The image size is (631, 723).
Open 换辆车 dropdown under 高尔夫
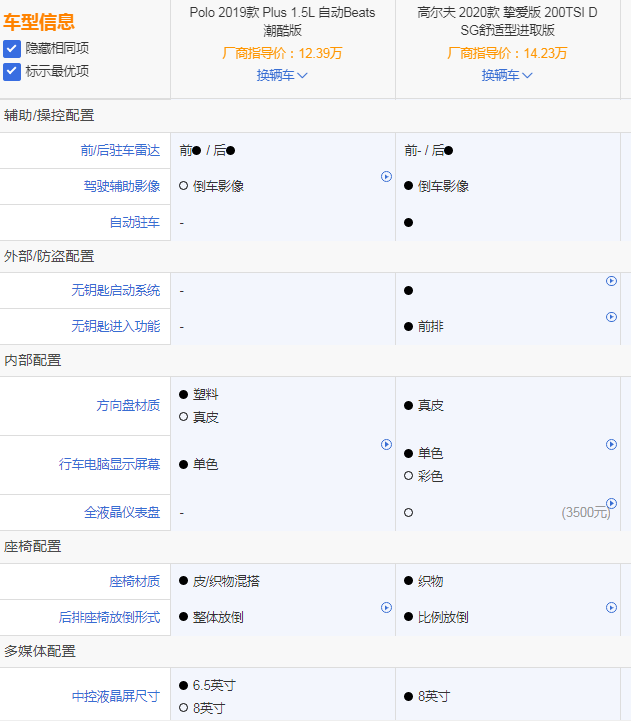coord(507,75)
